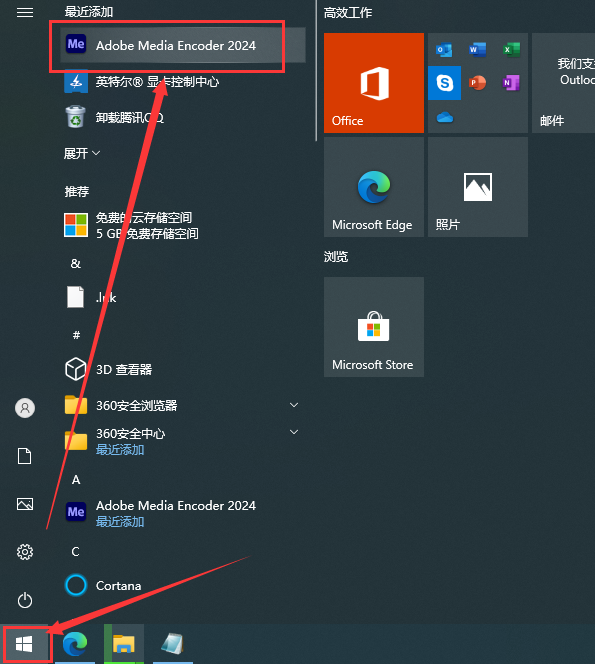The image size is (595, 664).
Task: Expand the Start menu hamburger navigation
Action: (25, 13)
